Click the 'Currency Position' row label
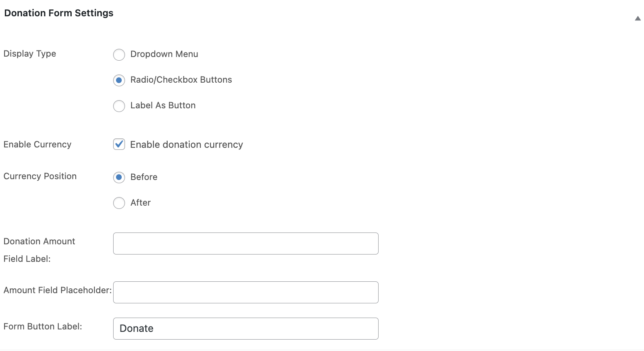 (40, 176)
